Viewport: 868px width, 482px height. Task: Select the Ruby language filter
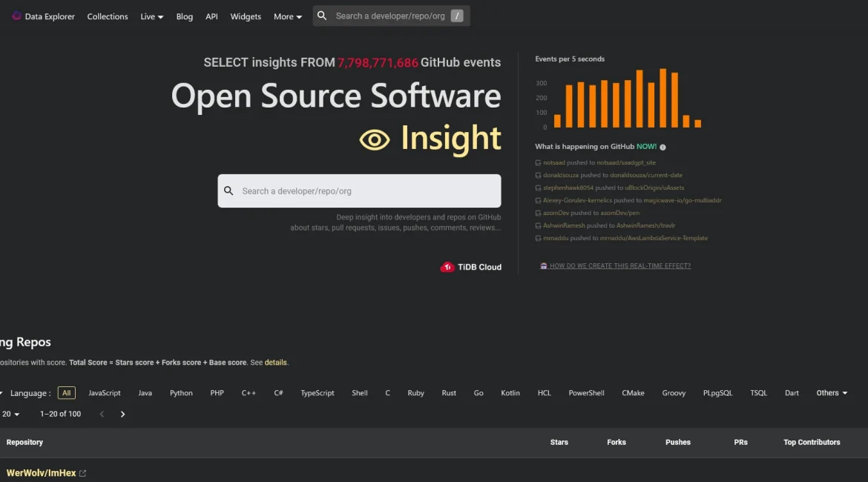pyautogui.click(x=415, y=393)
